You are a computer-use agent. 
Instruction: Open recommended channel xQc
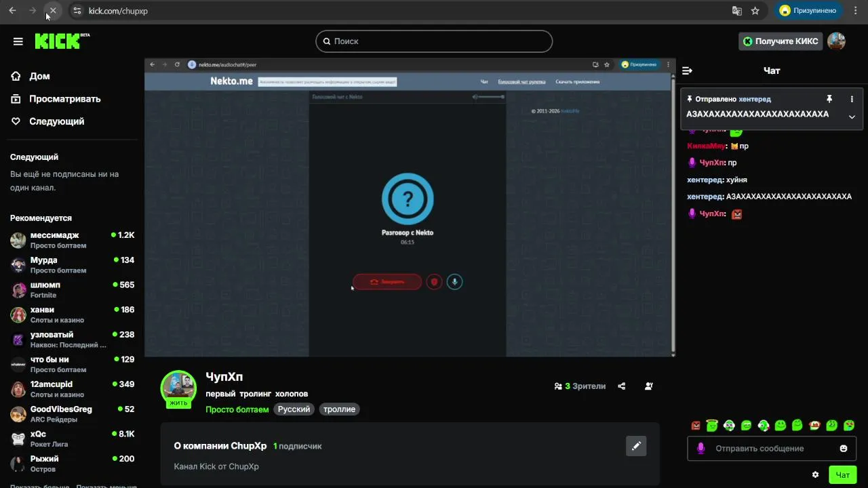[72, 439]
